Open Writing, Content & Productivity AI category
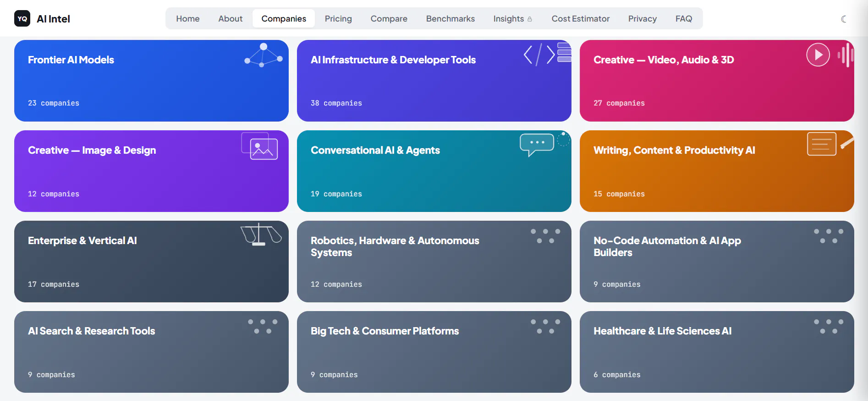 pos(717,171)
